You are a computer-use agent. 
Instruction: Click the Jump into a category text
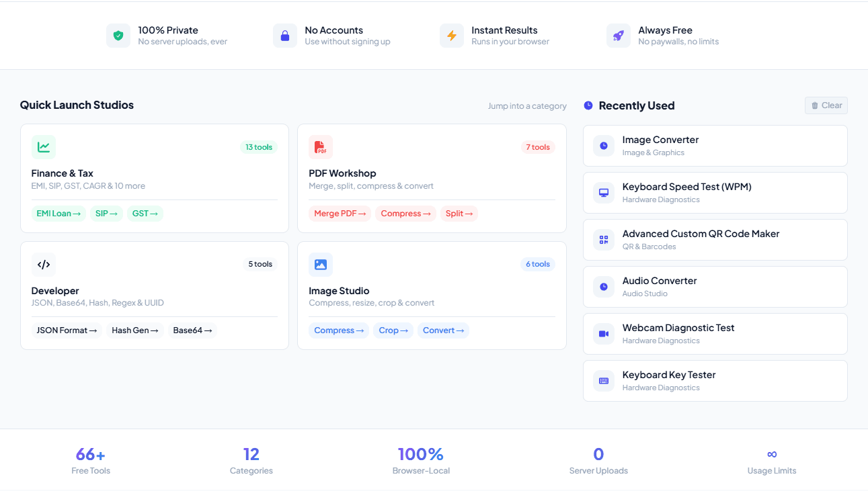tap(527, 106)
